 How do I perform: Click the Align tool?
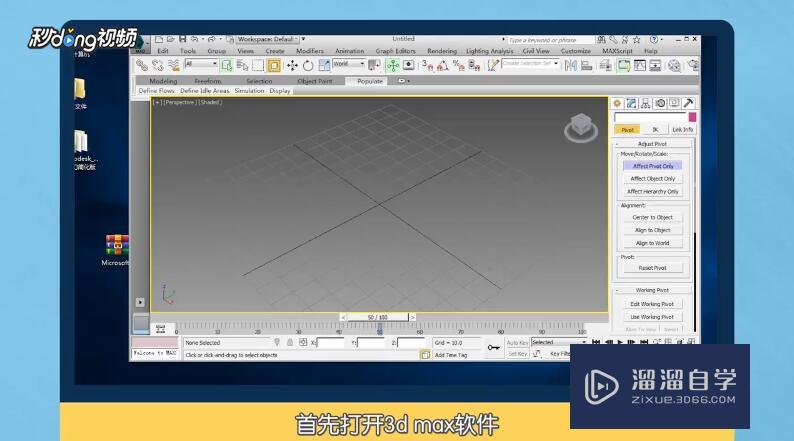click(x=586, y=65)
